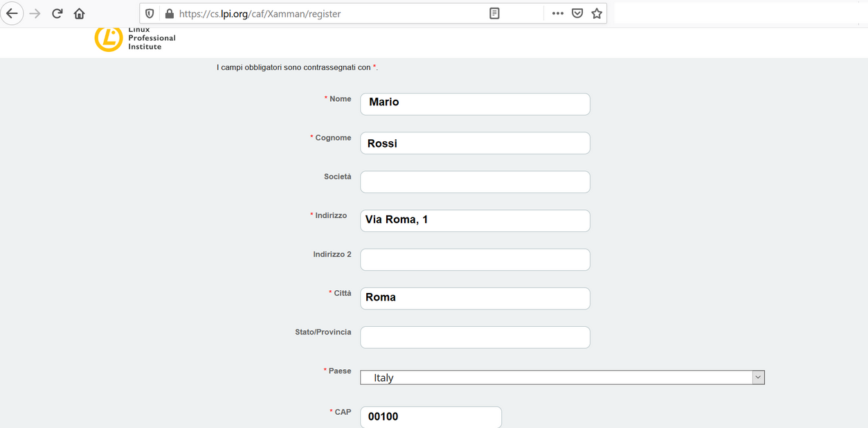The image size is (868, 428).
Task: Click the Stato/Provincia label
Action: pos(323,332)
